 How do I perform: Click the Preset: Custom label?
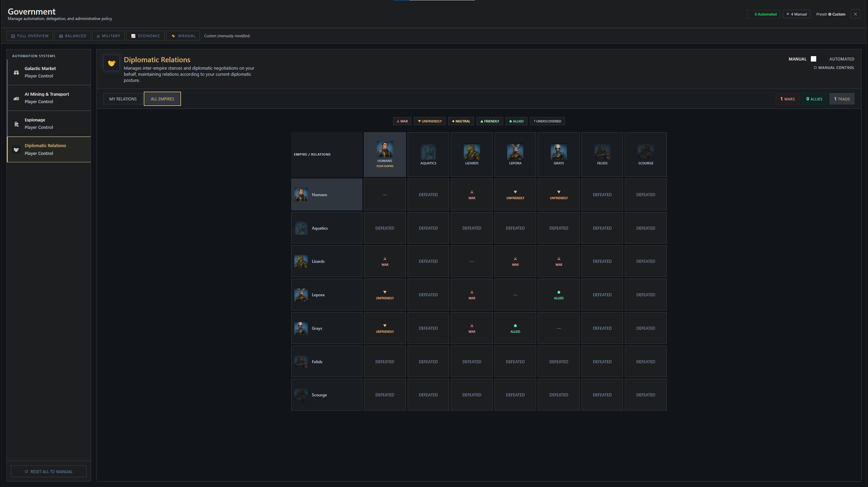[x=831, y=14]
